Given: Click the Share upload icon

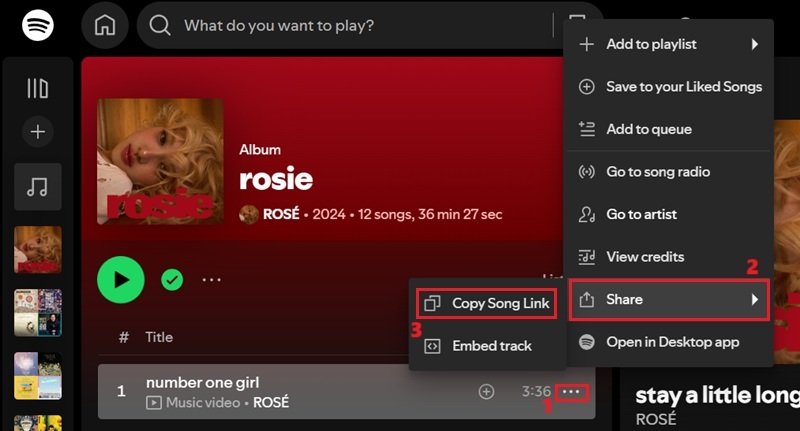Looking at the screenshot, I should click(587, 299).
